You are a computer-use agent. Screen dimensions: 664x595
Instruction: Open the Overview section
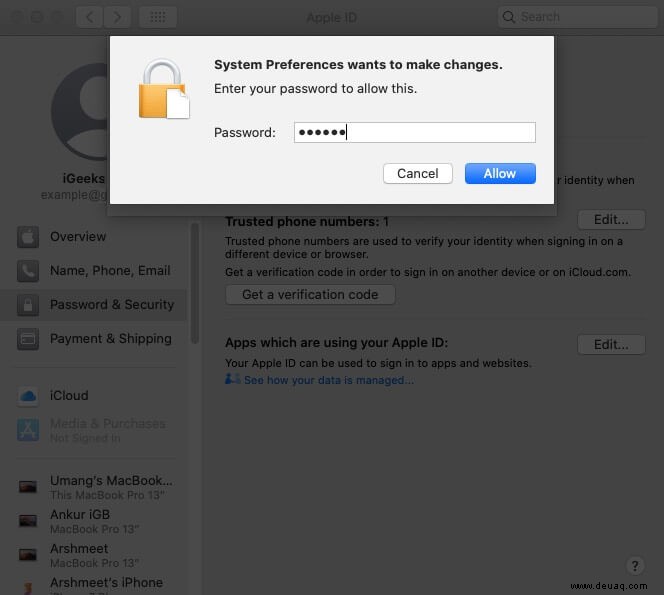(93, 236)
